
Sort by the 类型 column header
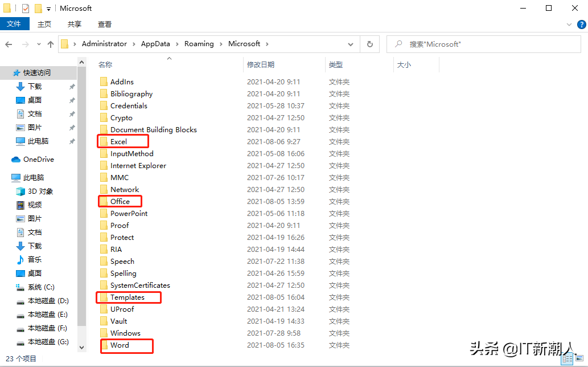click(x=336, y=64)
